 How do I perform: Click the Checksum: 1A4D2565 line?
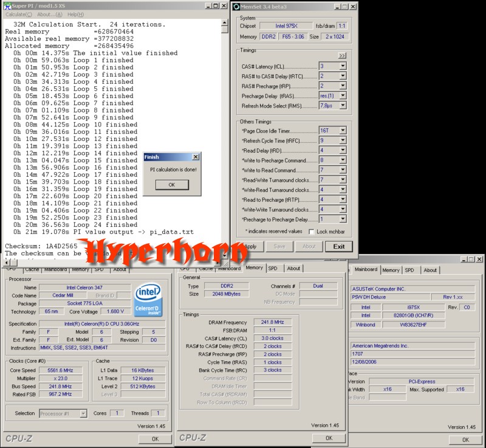[x=41, y=246]
